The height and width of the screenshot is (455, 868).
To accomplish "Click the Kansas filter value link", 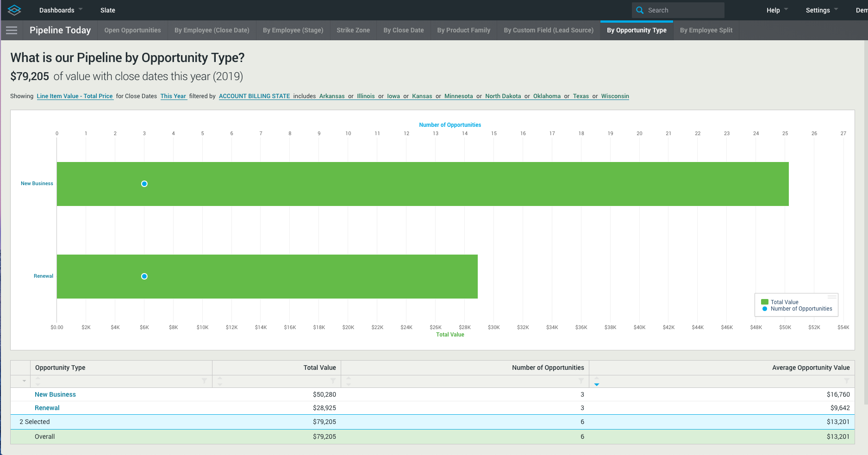I will pyautogui.click(x=422, y=96).
